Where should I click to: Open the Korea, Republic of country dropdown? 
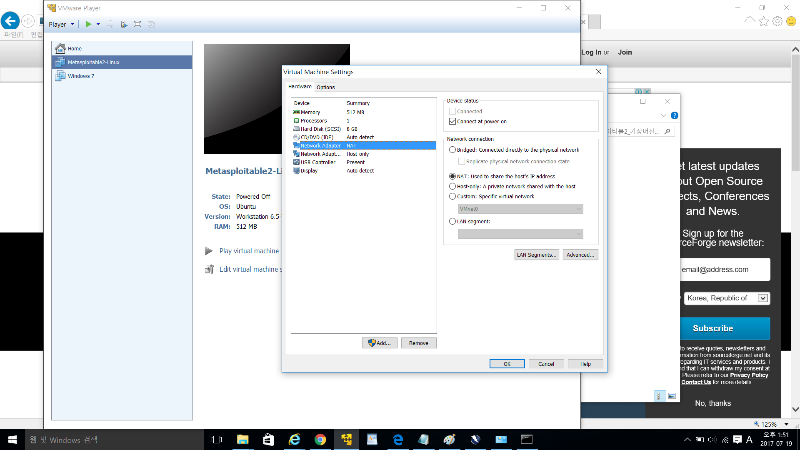click(727, 298)
